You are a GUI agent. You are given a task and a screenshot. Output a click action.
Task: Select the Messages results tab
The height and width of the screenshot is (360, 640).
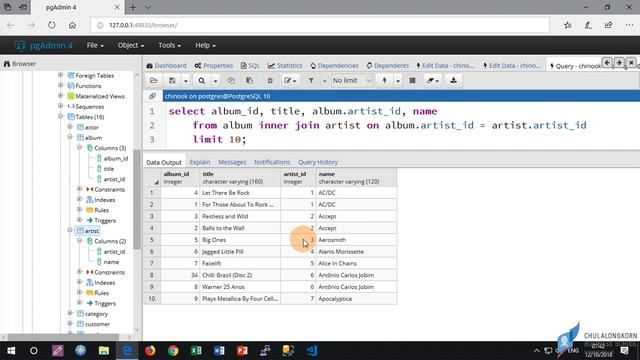[232, 162]
